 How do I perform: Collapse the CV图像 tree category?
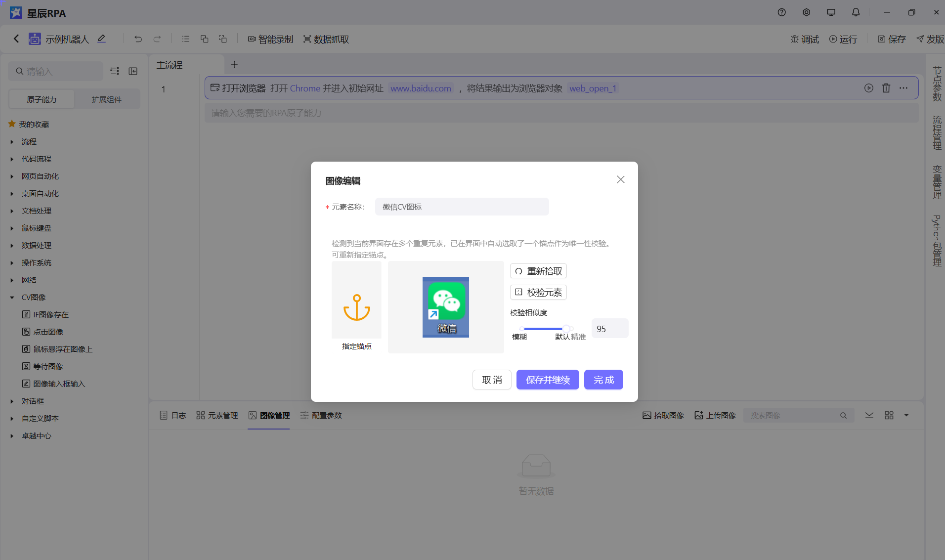tap(12, 298)
